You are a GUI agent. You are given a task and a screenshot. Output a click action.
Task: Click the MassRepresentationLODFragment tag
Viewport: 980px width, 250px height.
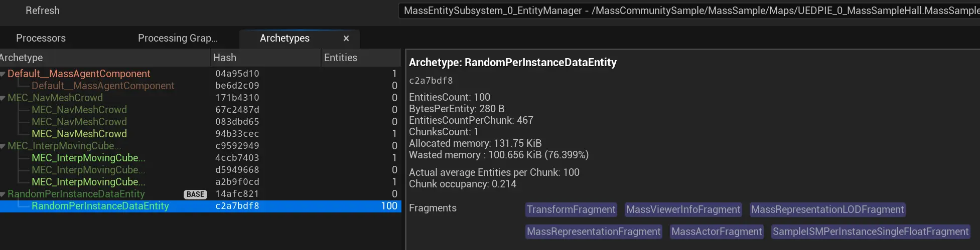[x=827, y=209]
